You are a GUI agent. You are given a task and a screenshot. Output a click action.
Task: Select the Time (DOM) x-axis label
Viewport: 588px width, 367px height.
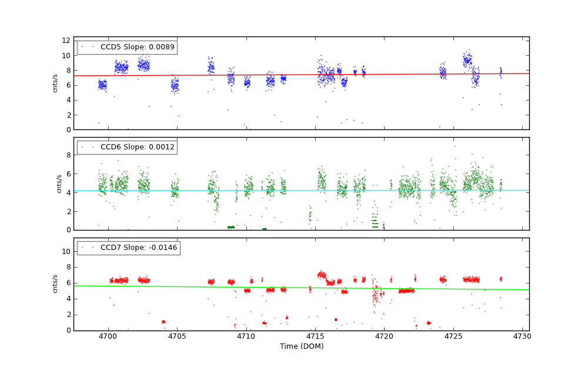pyautogui.click(x=301, y=346)
